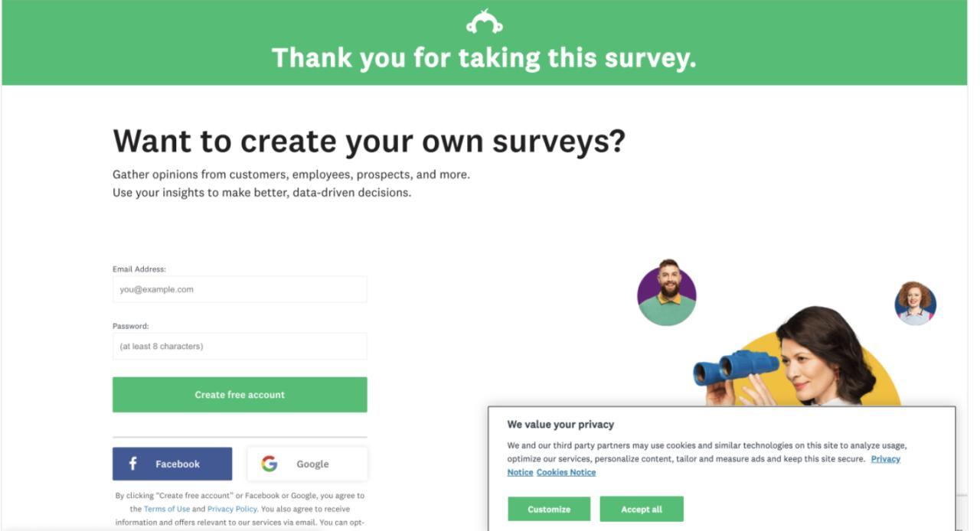980x531 pixels.
Task: Click the SurveyMonkey logo in the header
Action: [x=484, y=22]
